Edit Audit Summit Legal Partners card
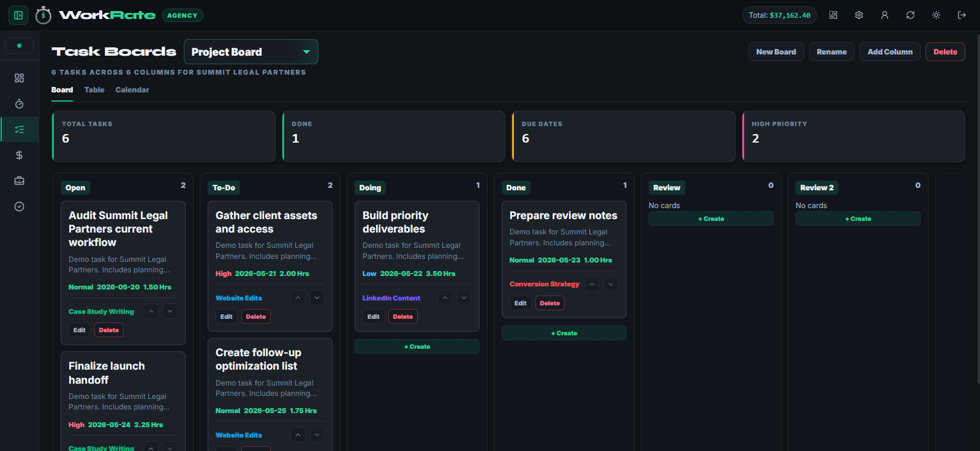Viewport: 980px width, 451px height. (80, 330)
